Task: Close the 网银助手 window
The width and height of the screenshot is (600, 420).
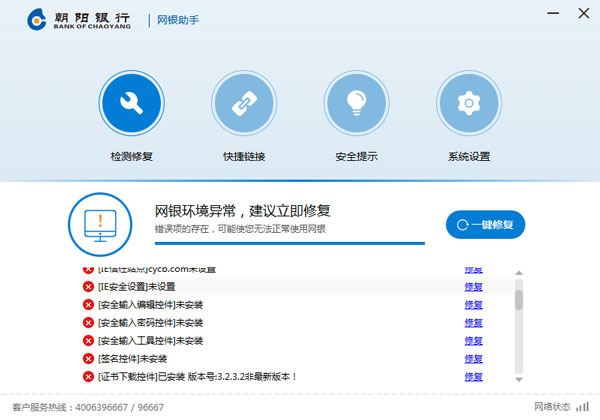Action: [x=584, y=13]
